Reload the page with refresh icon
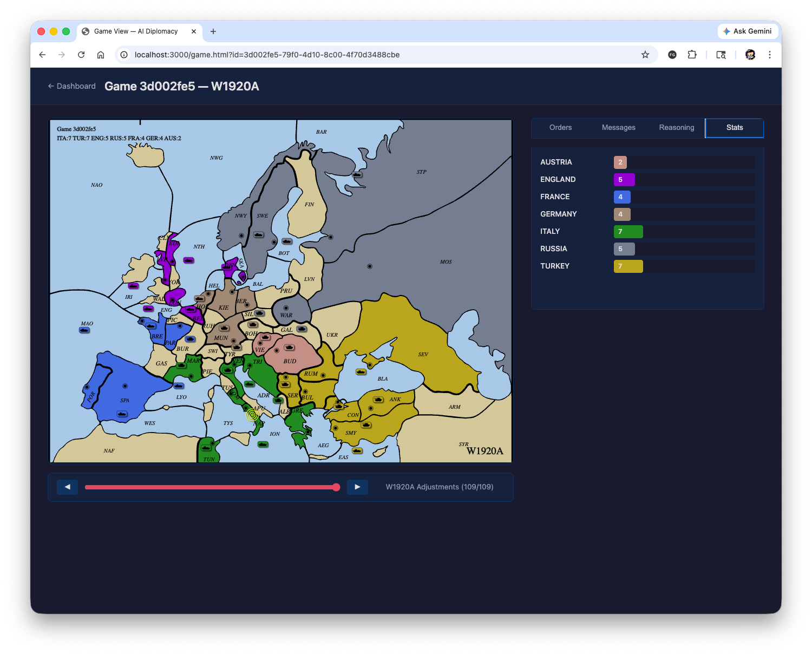This screenshot has width=812, height=654. click(x=81, y=55)
